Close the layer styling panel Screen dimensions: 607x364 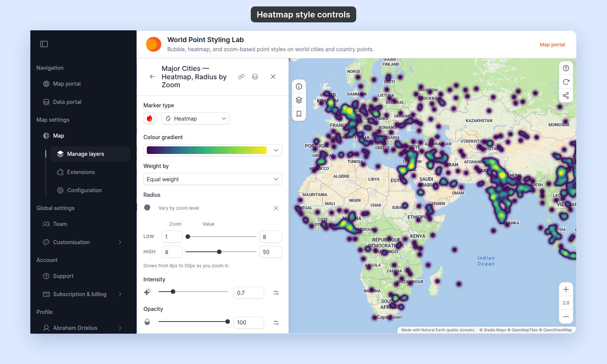(273, 77)
